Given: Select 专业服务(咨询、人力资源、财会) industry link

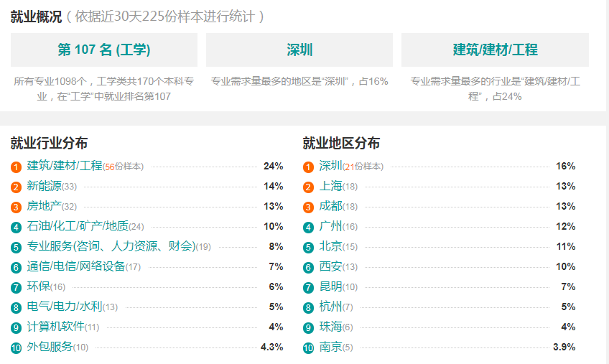Looking at the screenshot, I should pyautogui.click(x=111, y=246).
